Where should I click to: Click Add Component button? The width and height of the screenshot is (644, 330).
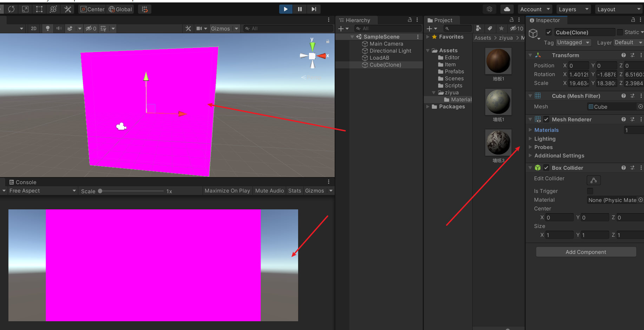pyautogui.click(x=586, y=252)
